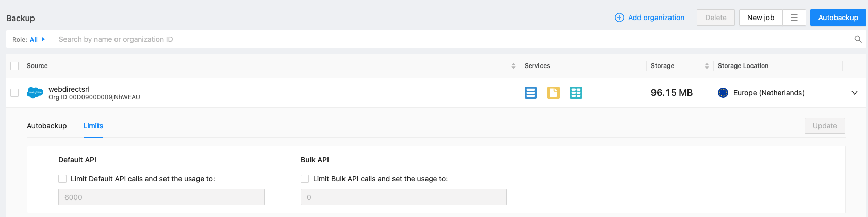868x217 pixels.
Task: Enable Limit Bulk API calls checkbox
Action: tap(305, 179)
